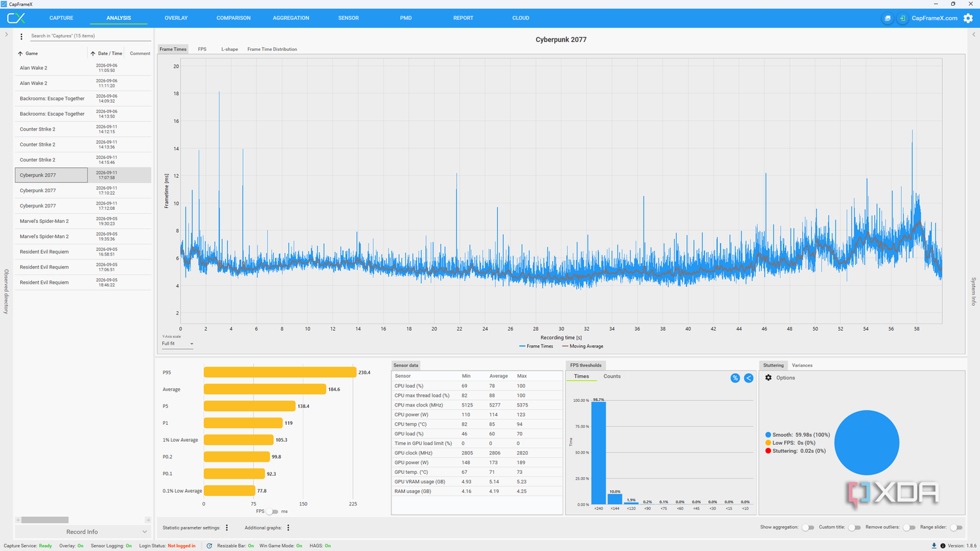Click the captures list horizontal scrollbar thumb

click(x=45, y=520)
